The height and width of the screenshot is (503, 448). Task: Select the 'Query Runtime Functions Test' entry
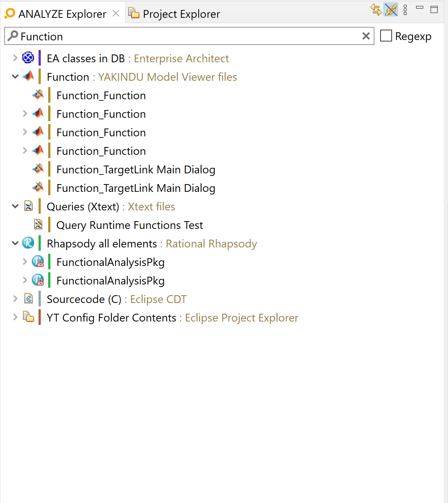tap(130, 225)
